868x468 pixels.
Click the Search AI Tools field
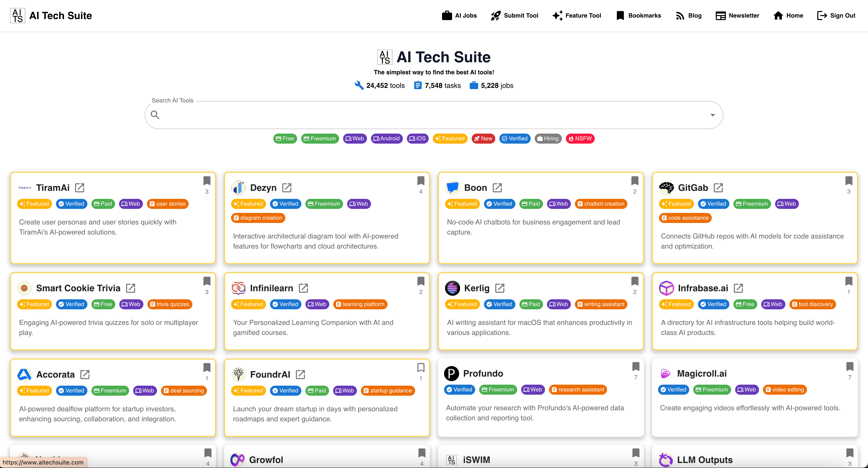coord(434,115)
